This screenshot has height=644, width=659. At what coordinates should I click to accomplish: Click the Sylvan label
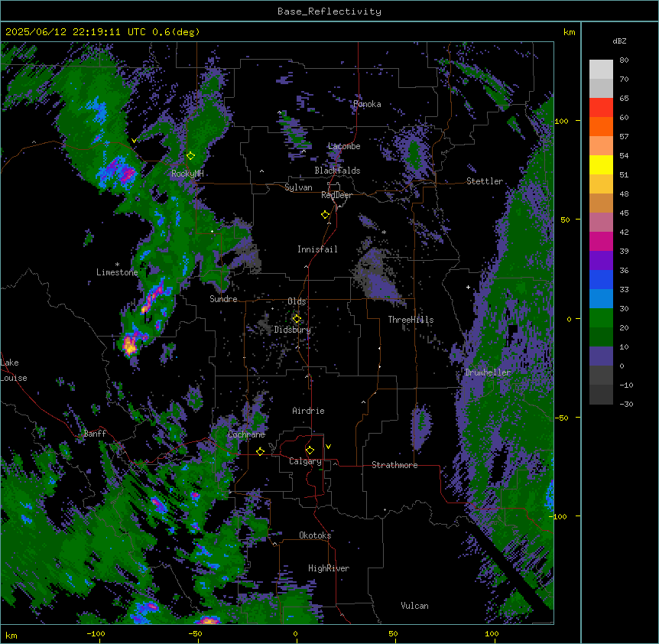tap(298, 187)
